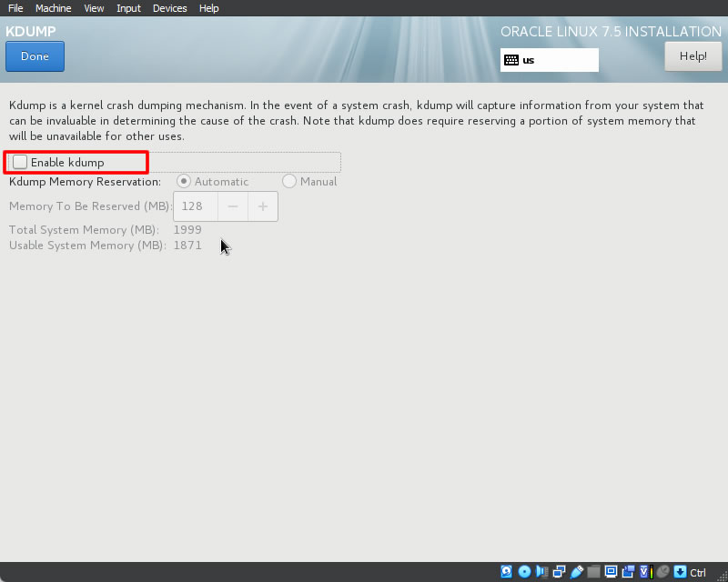This screenshot has width=728, height=582.
Task: Click the Oracle Linux 7.5 Installation title
Action: 611,31
